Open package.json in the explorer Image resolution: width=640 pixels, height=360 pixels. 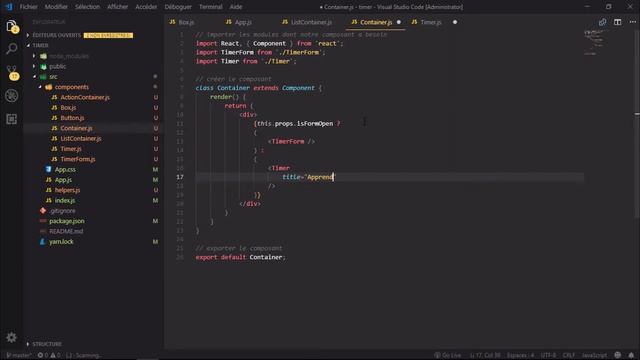point(67,221)
